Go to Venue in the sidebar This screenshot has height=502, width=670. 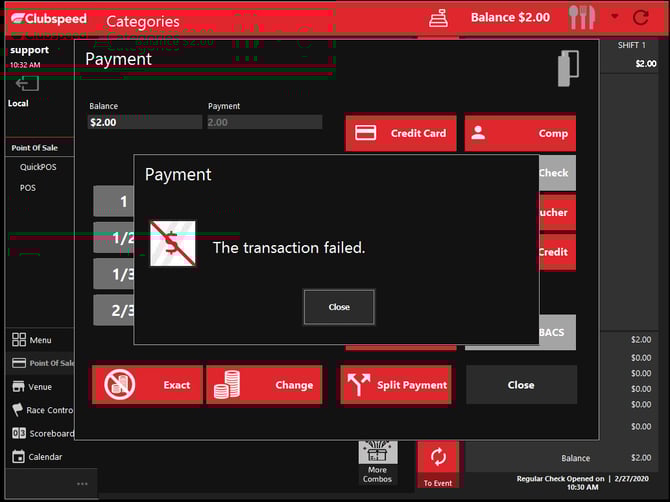[x=39, y=387]
